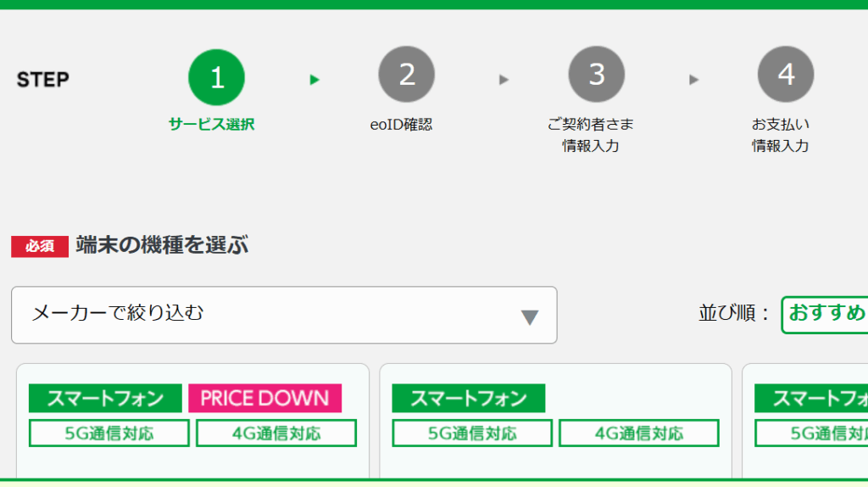Image resolution: width=868 pixels, height=487 pixels.
Task: Click the step 3 circle icon
Action: 597,75
